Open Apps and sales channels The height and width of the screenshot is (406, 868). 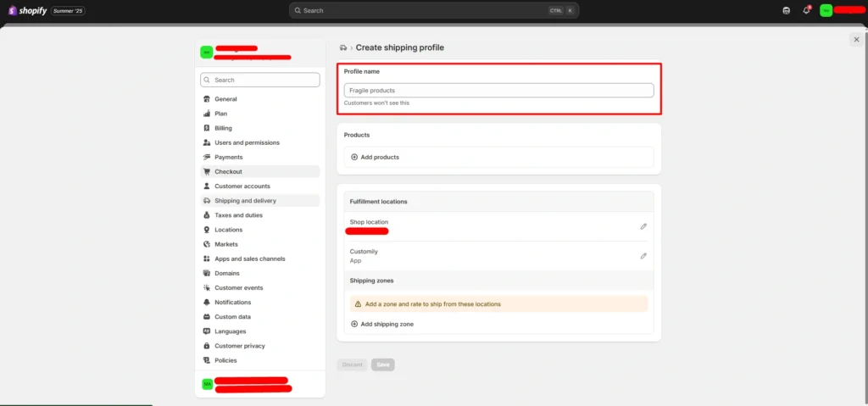260,259
